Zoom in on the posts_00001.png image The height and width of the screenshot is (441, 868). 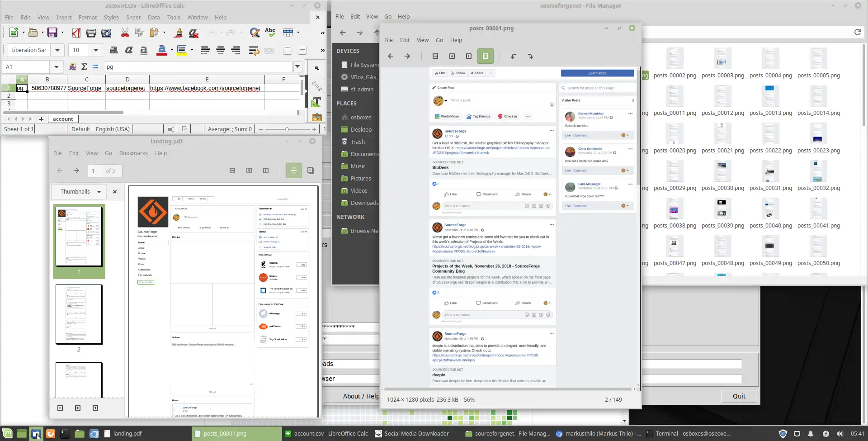point(452,56)
